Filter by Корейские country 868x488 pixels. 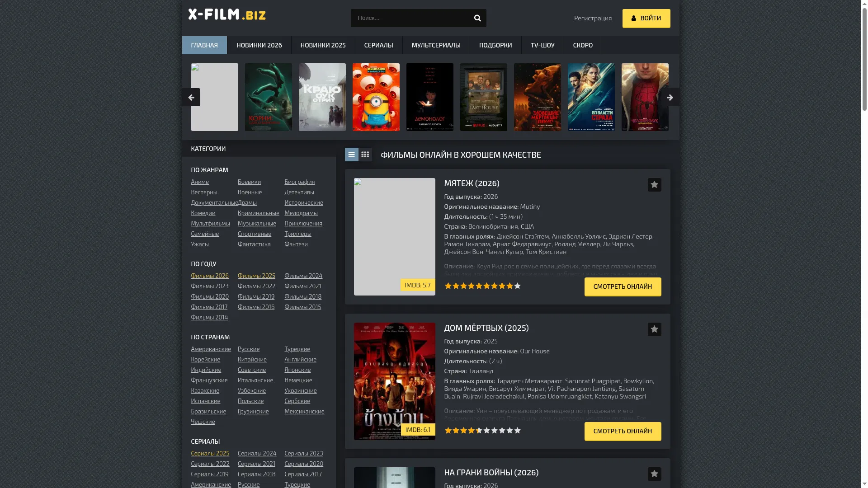pos(205,359)
